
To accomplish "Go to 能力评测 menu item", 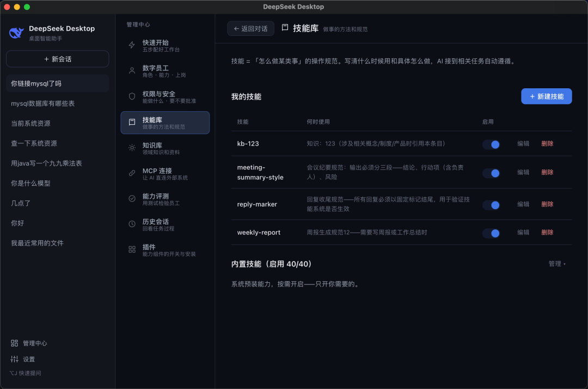I will point(165,199).
